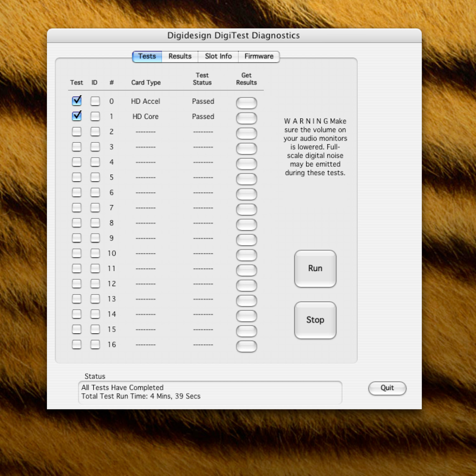Image resolution: width=476 pixels, height=476 pixels.
Task: Click "Passed" status in the HD Core row
Action: pyautogui.click(x=203, y=116)
